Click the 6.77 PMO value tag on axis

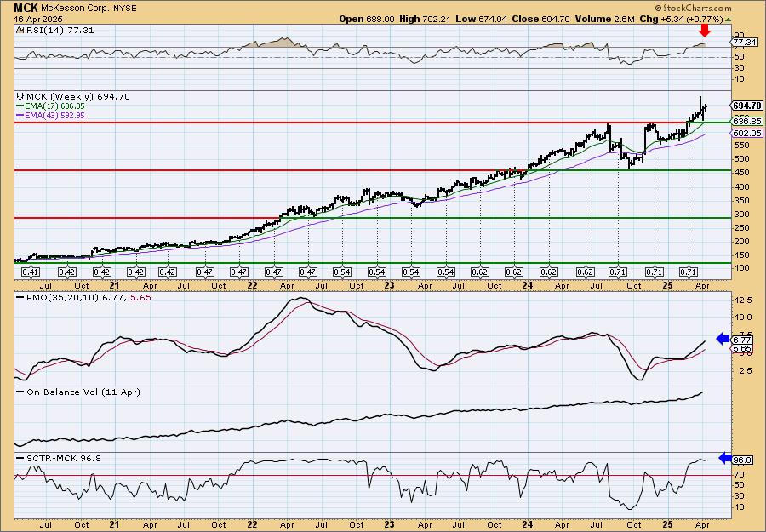pos(741,340)
